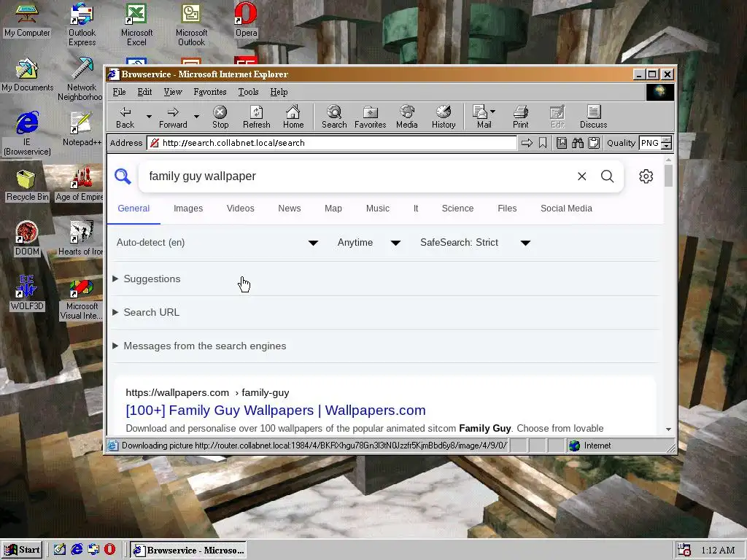Viewport: 747px width, 560px height.
Task: Clear the search query with the X icon
Action: 581,176
